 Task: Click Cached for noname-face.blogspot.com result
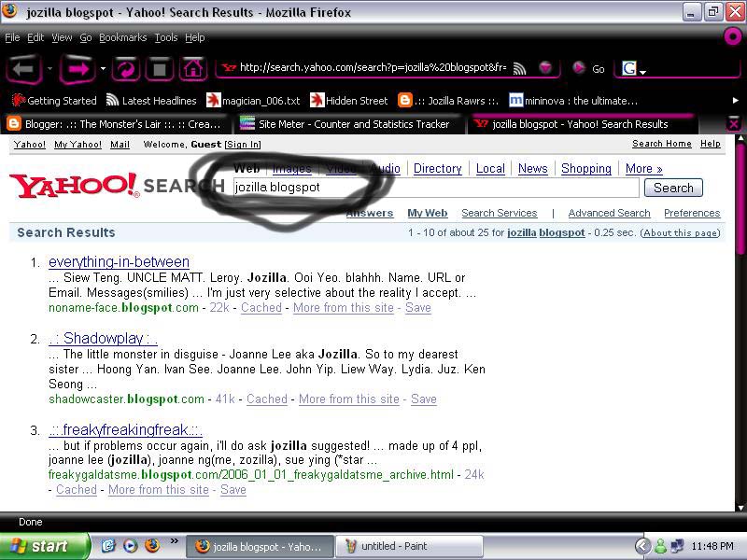point(261,308)
